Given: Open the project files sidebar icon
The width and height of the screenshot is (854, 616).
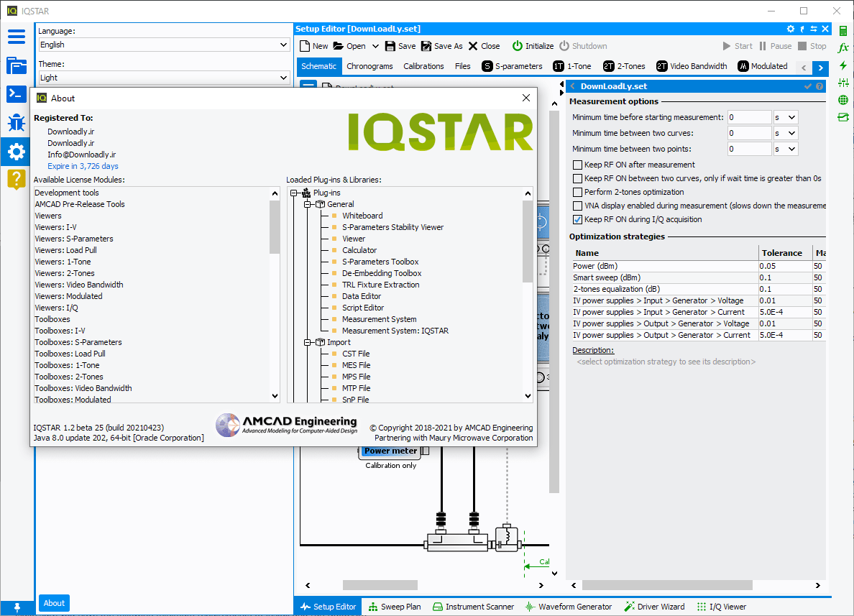Looking at the screenshot, I should point(17,65).
